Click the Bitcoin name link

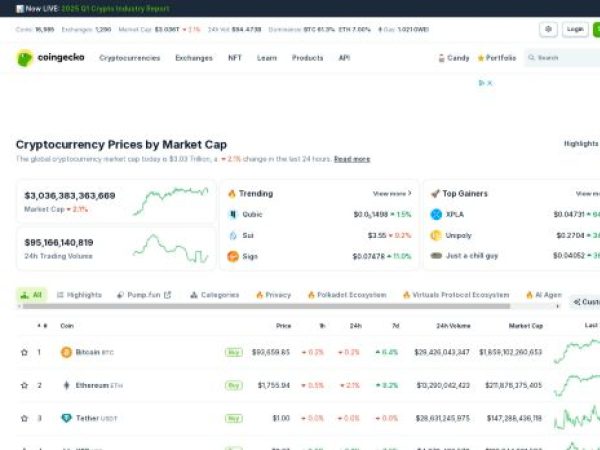pyautogui.click(x=88, y=352)
